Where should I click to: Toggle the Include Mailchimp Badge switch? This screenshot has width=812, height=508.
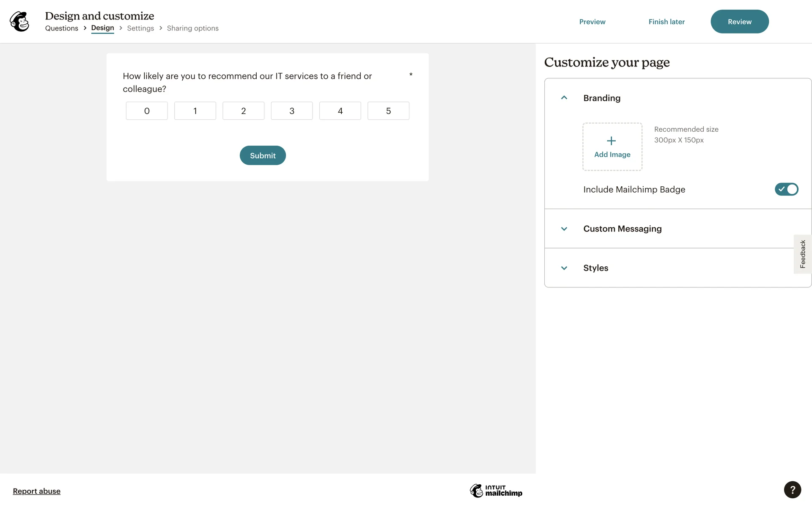[x=786, y=189]
